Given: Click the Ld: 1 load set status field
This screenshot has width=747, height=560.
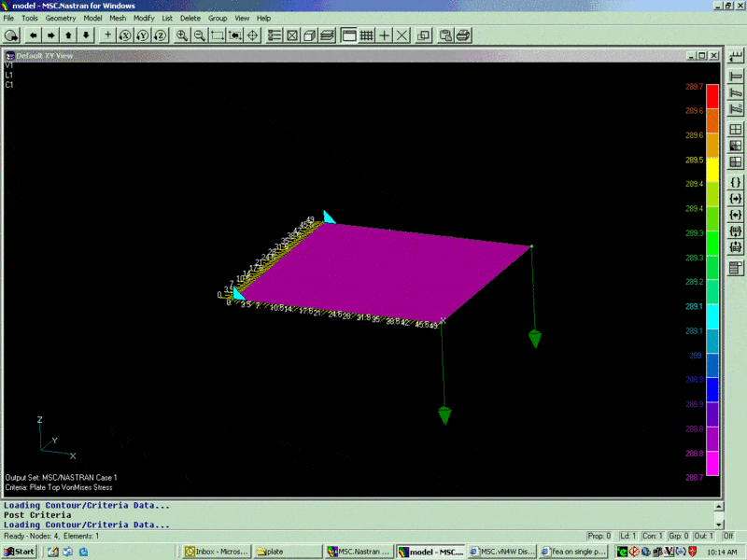Looking at the screenshot, I should coord(627,536).
